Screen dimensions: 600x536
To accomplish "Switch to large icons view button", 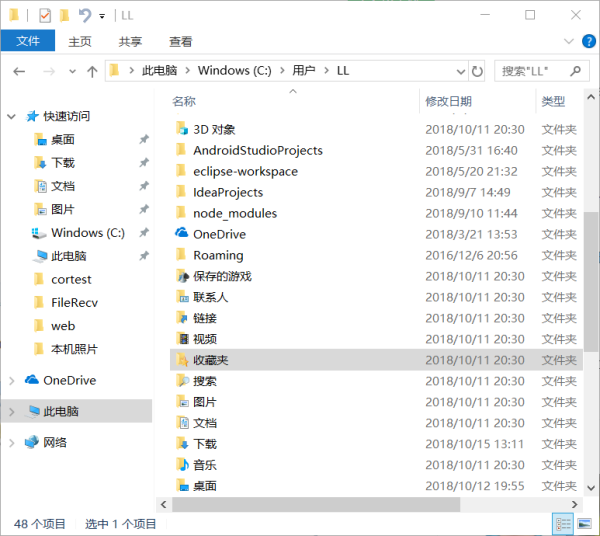I will [584, 524].
